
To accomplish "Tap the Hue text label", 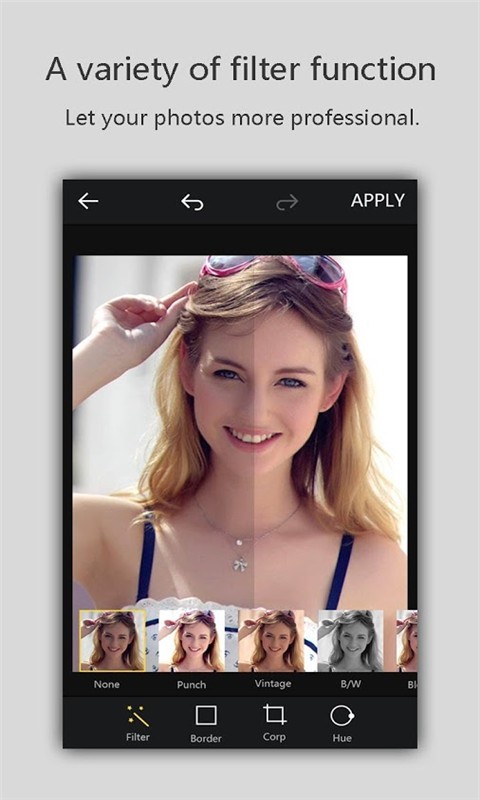I will point(342,738).
